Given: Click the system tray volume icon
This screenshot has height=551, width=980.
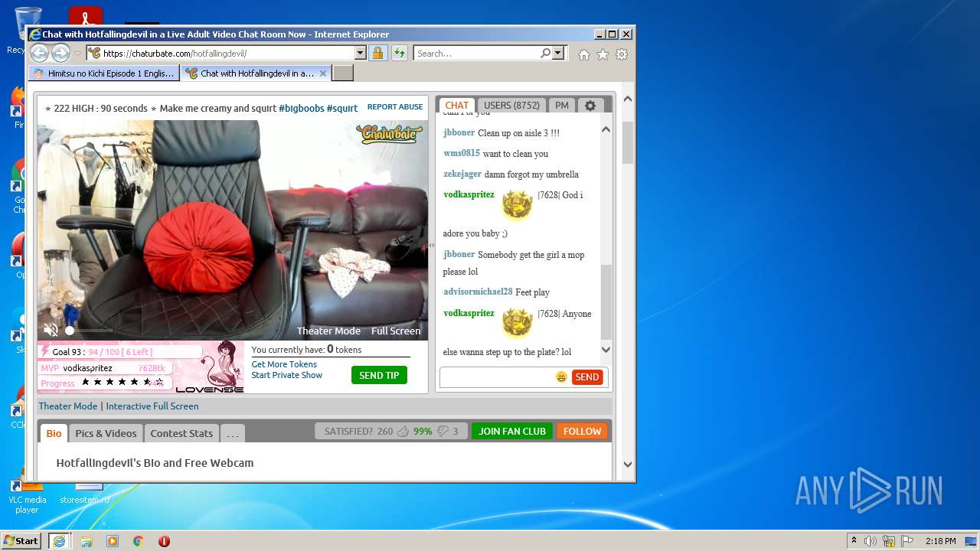Looking at the screenshot, I should [x=871, y=541].
